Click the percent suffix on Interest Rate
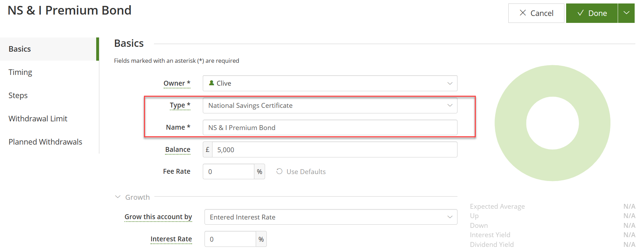This screenshot has width=644, height=250. pyautogui.click(x=261, y=239)
